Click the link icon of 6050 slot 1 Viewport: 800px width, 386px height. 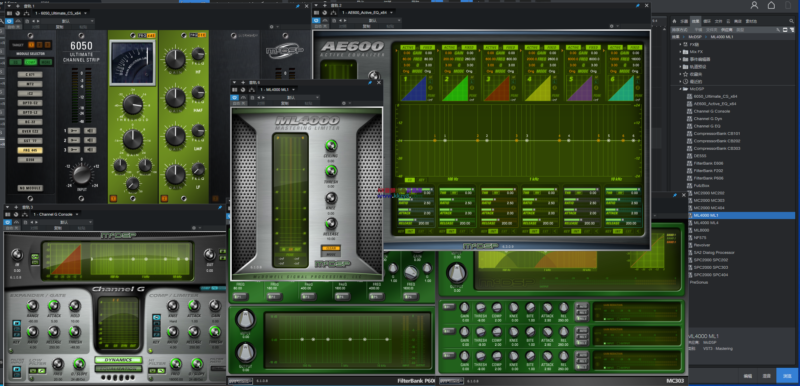pyautogui.click(x=74, y=131)
